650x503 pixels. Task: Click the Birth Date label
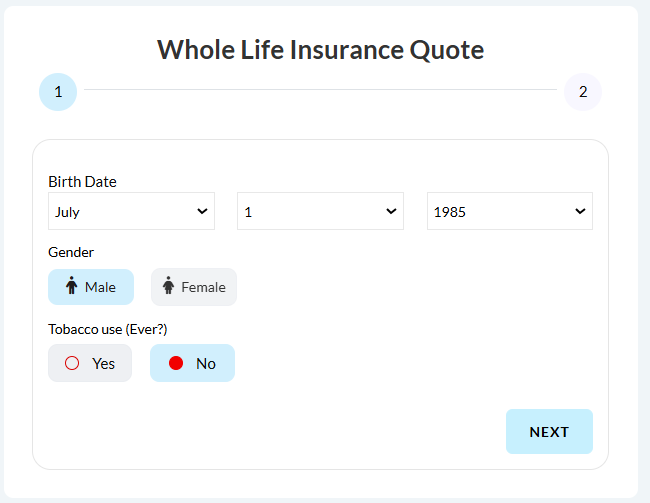click(x=82, y=182)
